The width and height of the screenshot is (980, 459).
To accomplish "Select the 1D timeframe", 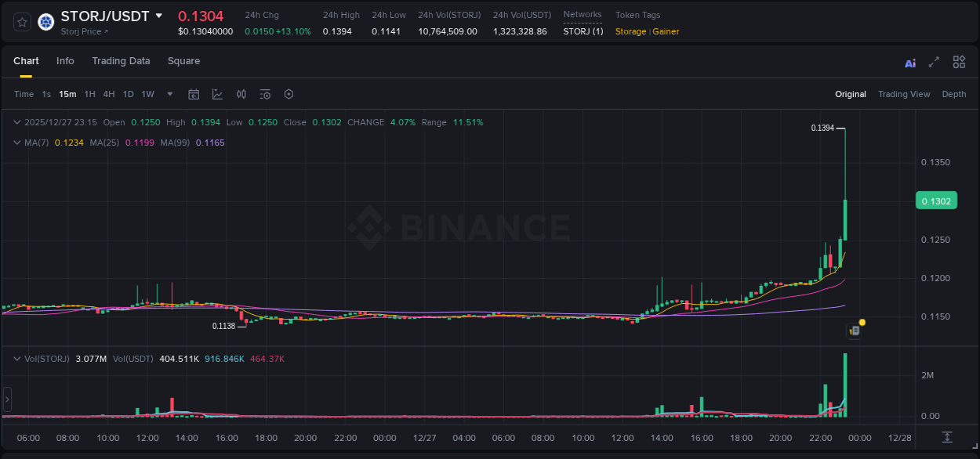I will pyautogui.click(x=128, y=93).
